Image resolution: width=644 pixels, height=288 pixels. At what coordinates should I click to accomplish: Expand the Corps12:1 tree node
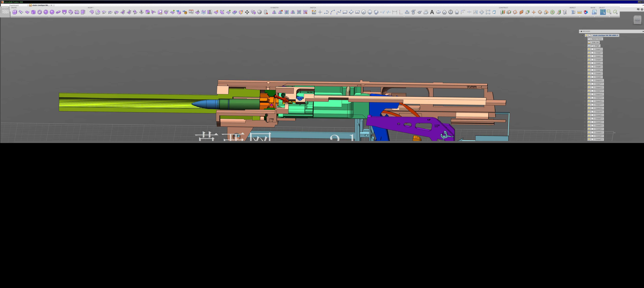click(x=585, y=87)
